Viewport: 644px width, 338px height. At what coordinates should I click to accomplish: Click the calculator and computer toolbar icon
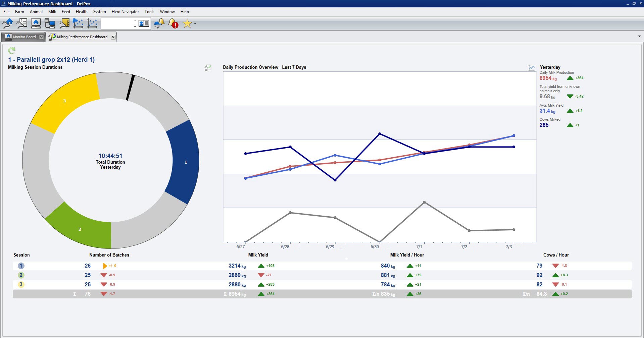pyautogui.click(x=50, y=23)
